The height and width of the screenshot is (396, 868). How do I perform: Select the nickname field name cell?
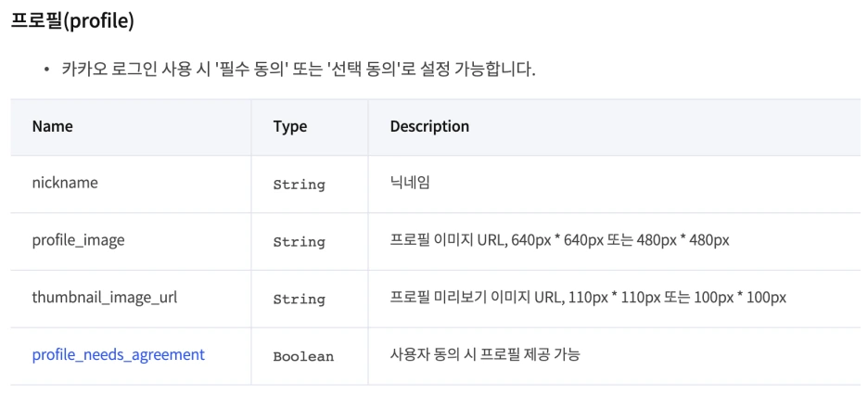click(65, 184)
